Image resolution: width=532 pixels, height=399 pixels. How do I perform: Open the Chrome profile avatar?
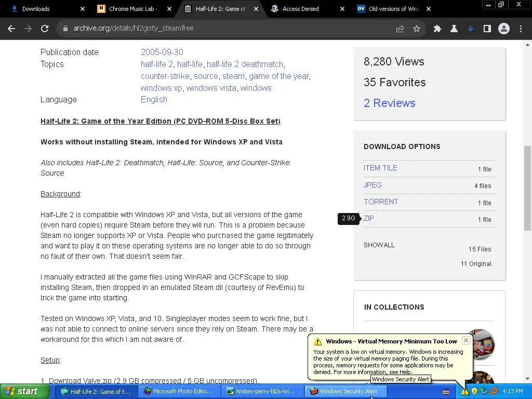click(504, 29)
